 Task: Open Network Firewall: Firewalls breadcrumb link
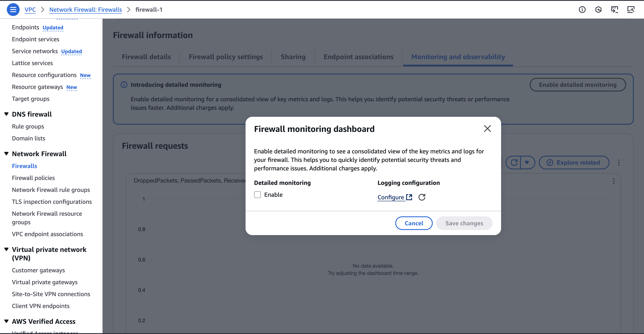(85, 10)
